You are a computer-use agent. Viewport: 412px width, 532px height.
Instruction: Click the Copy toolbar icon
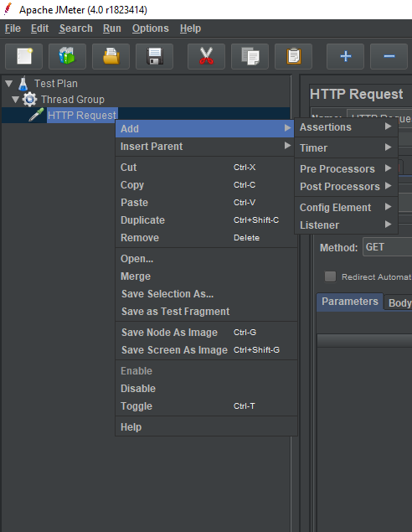click(x=250, y=56)
